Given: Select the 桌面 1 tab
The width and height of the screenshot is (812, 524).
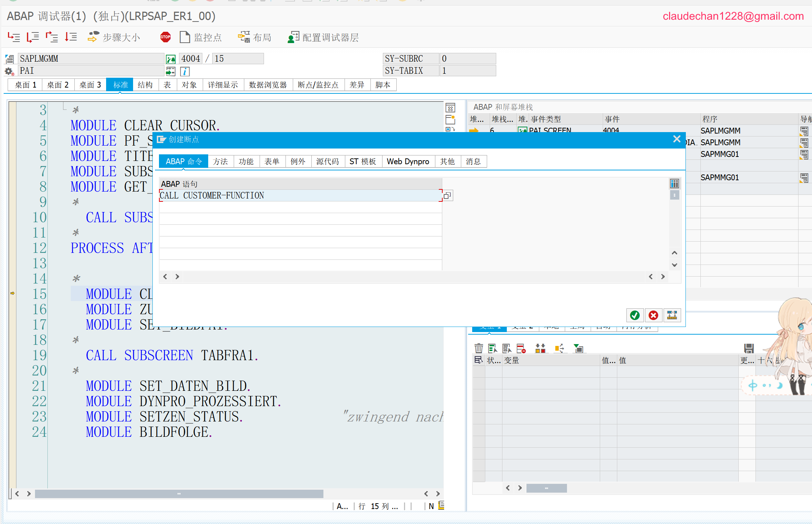Looking at the screenshot, I should [x=26, y=85].
